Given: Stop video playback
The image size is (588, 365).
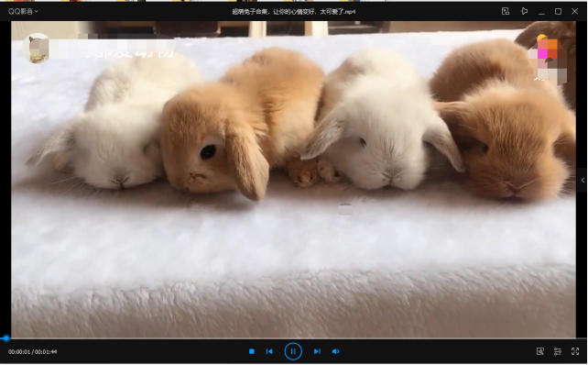Looking at the screenshot, I should pyautogui.click(x=252, y=351).
